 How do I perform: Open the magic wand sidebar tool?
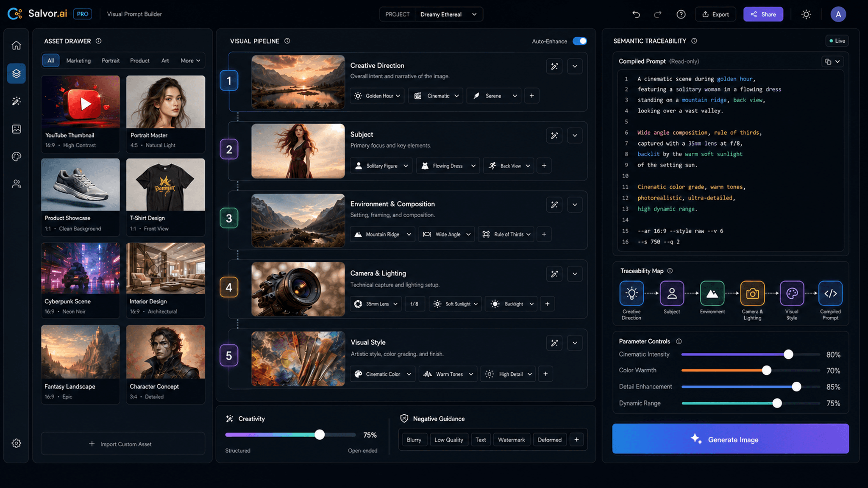pyautogui.click(x=16, y=101)
